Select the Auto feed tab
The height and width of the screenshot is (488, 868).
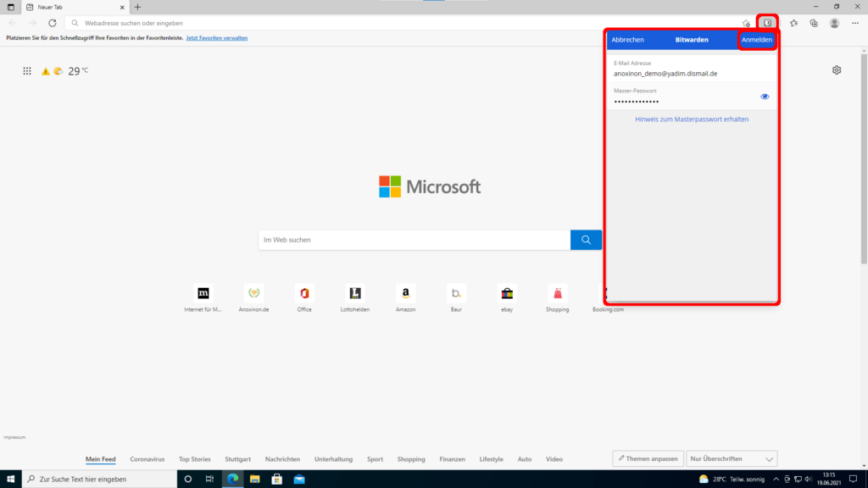[524, 459]
